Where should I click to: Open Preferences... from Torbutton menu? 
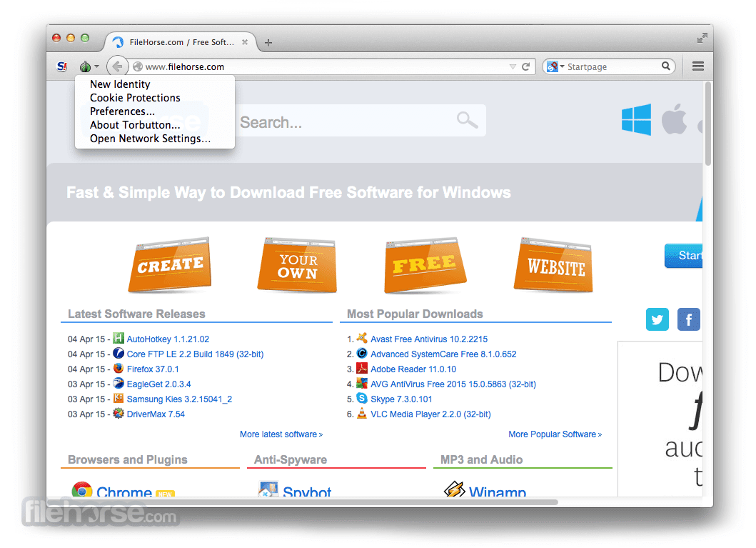(123, 111)
